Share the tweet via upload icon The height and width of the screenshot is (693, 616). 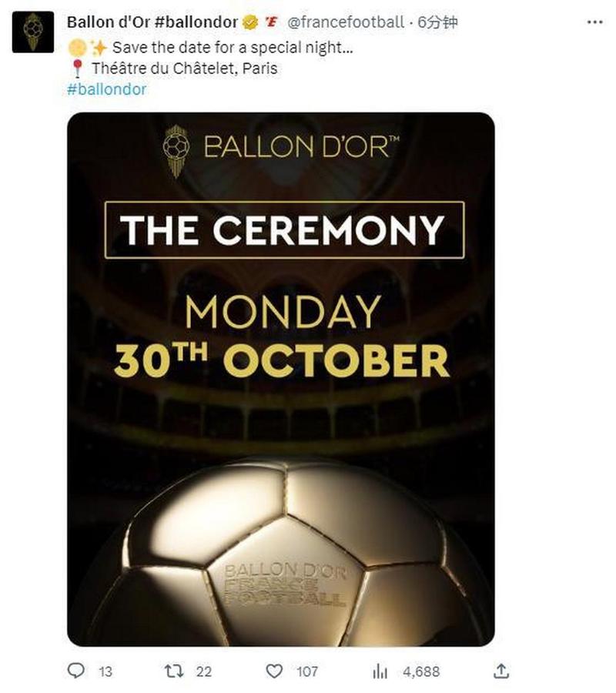click(500, 671)
